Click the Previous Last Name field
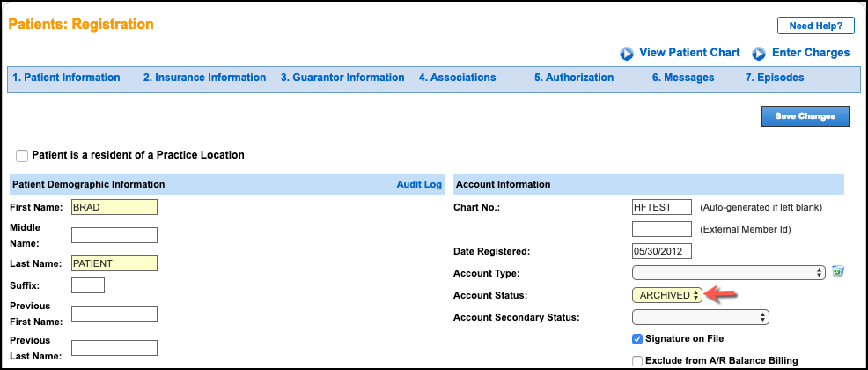 point(114,348)
